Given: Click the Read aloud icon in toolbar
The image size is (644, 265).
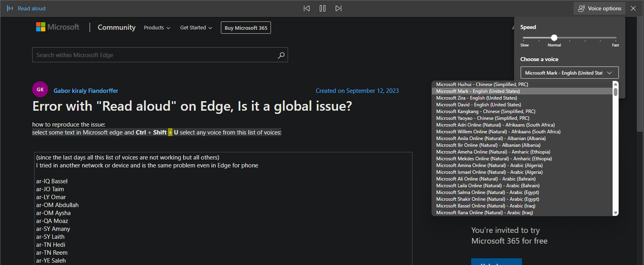Looking at the screenshot, I should 10,8.
